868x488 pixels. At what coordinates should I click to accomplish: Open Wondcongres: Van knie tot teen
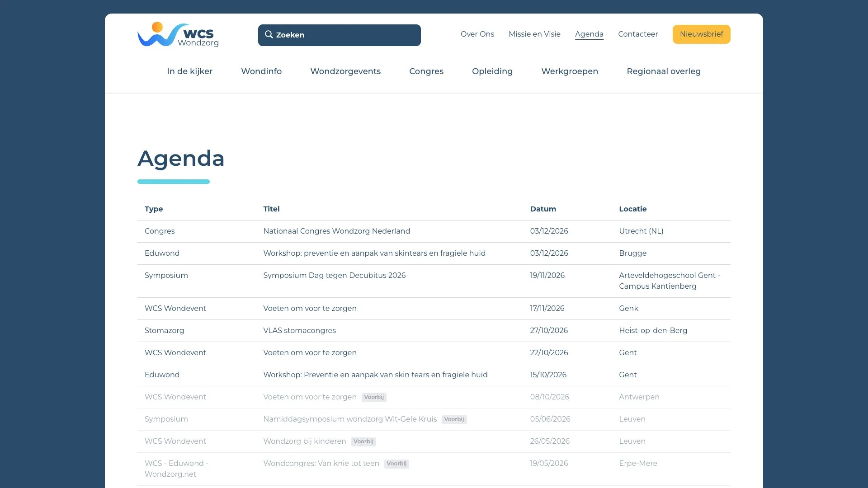[321, 464]
